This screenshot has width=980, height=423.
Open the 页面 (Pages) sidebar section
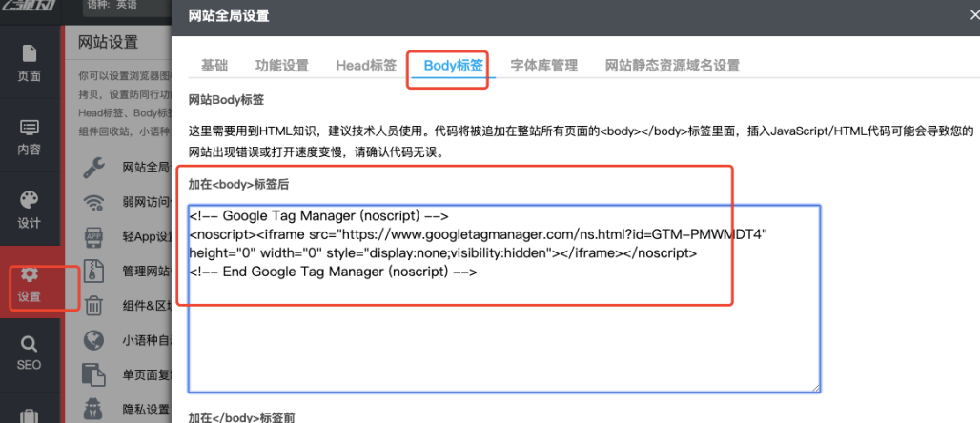29,63
